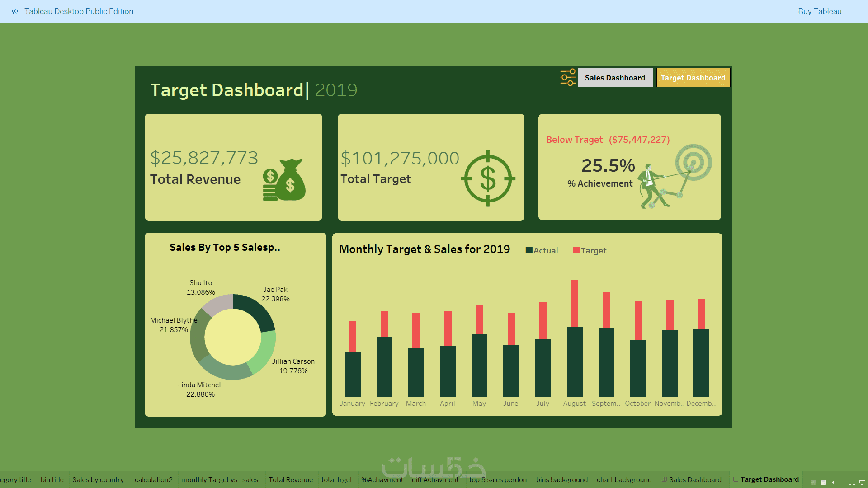Image resolution: width=868 pixels, height=488 pixels.
Task: Click the money bag revenue icon
Action: [285, 180]
